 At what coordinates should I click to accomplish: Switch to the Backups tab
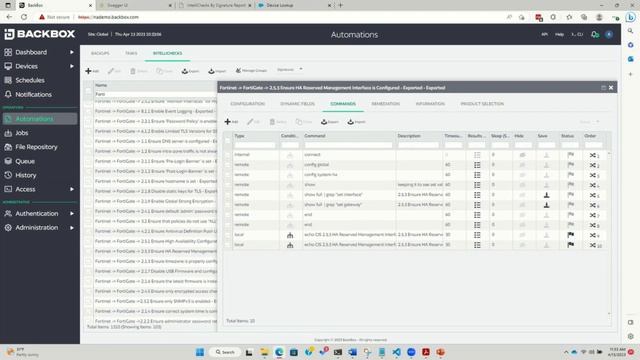(100, 53)
